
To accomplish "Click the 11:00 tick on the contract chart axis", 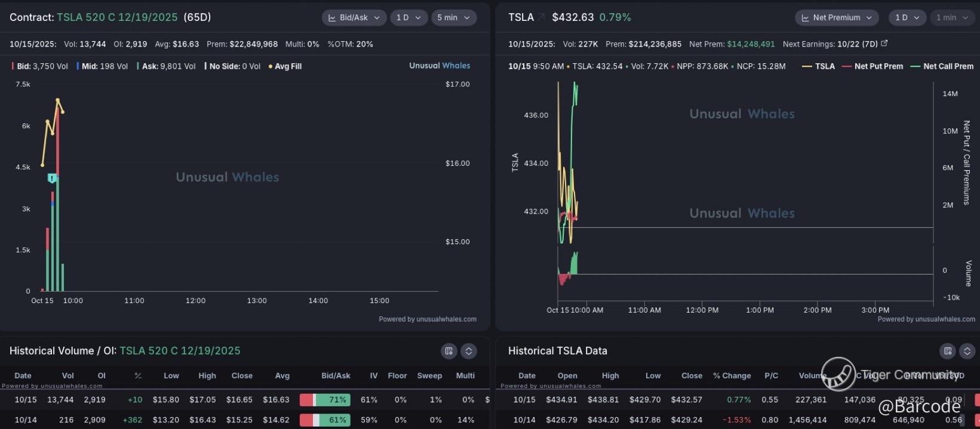I will [134, 301].
